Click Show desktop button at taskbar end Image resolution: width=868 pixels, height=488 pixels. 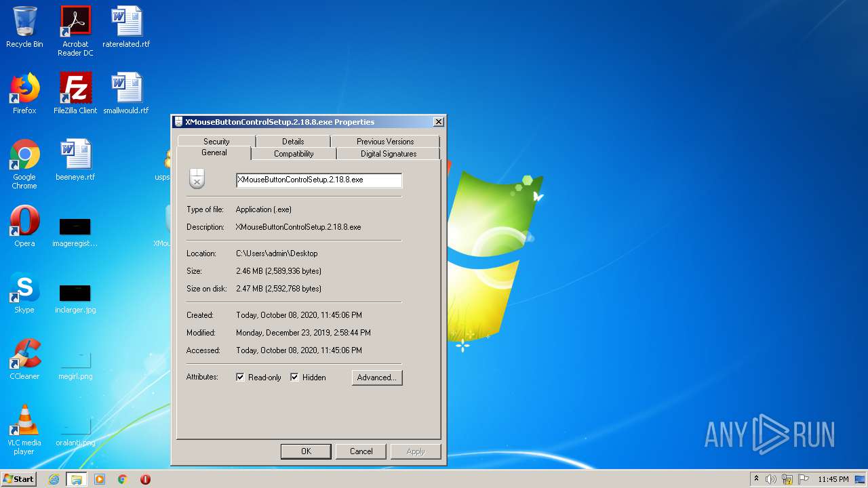[x=861, y=479]
